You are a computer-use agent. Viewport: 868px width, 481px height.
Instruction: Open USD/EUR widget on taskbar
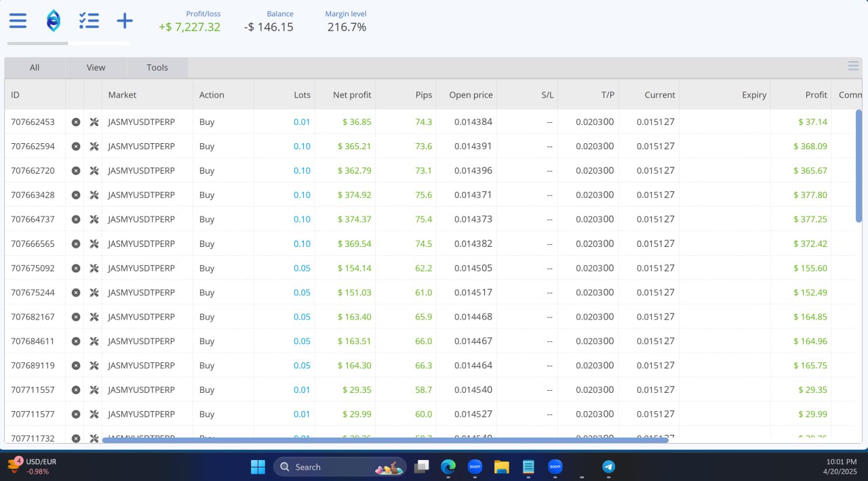31,466
